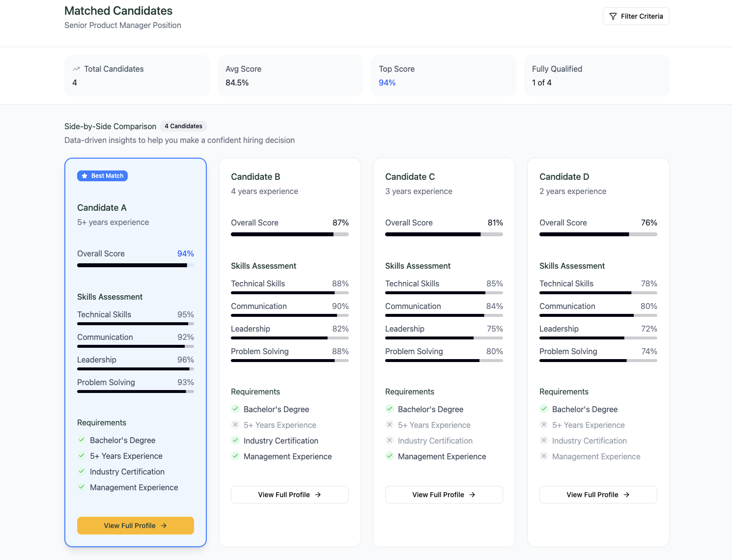Select the Candidate D heading
This screenshot has width=732, height=560.
[564, 177]
